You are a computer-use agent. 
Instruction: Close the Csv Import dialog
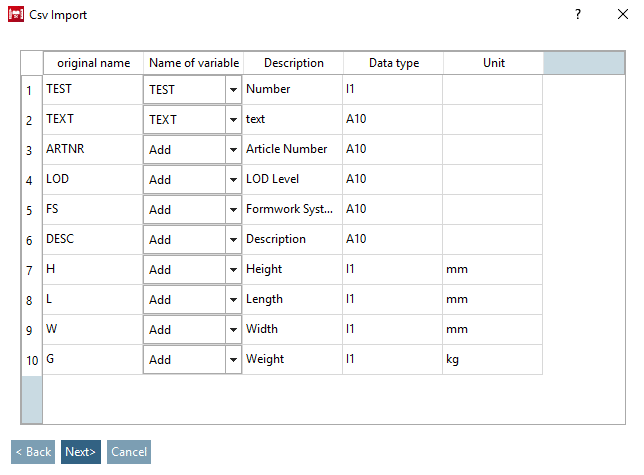[x=622, y=15]
